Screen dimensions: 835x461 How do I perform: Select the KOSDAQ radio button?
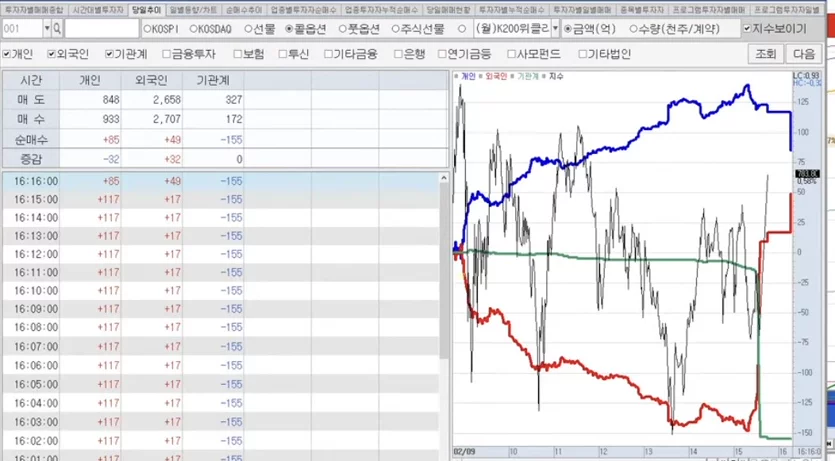click(193, 29)
